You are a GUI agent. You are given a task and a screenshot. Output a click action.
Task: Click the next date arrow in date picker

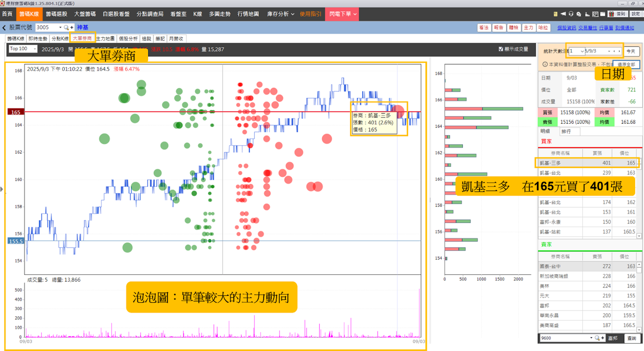coord(619,51)
